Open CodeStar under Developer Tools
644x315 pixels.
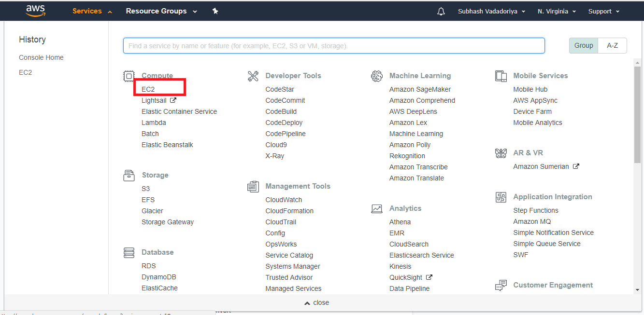pyautogui.click(x=280, y=89)
